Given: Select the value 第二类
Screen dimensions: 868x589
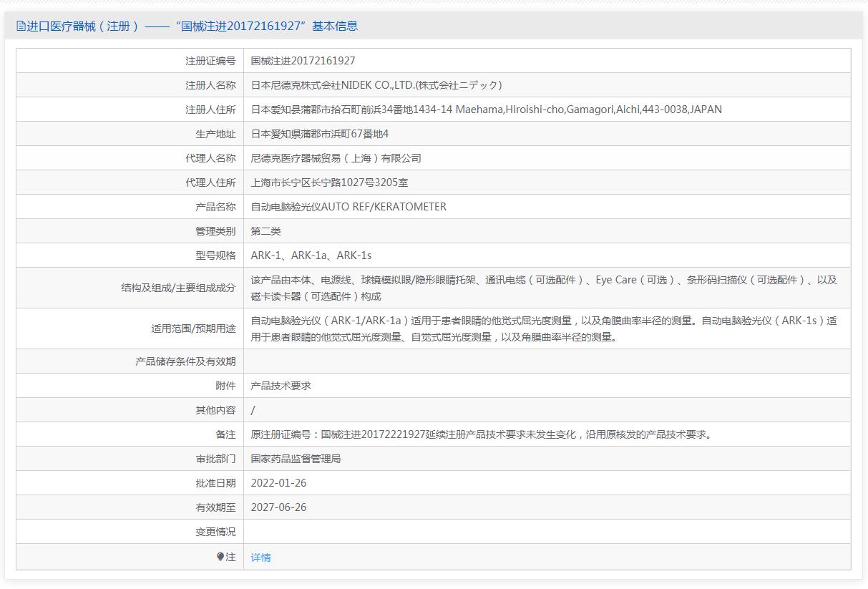Looking at the screenshot, I should (x=266, y=231).
